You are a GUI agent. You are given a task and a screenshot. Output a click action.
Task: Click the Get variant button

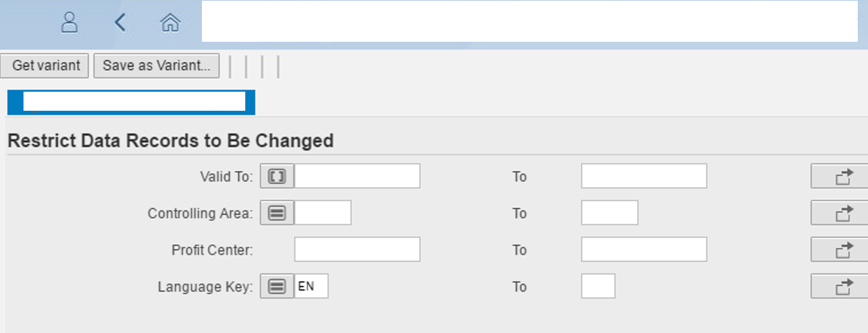tap(44, 66)
